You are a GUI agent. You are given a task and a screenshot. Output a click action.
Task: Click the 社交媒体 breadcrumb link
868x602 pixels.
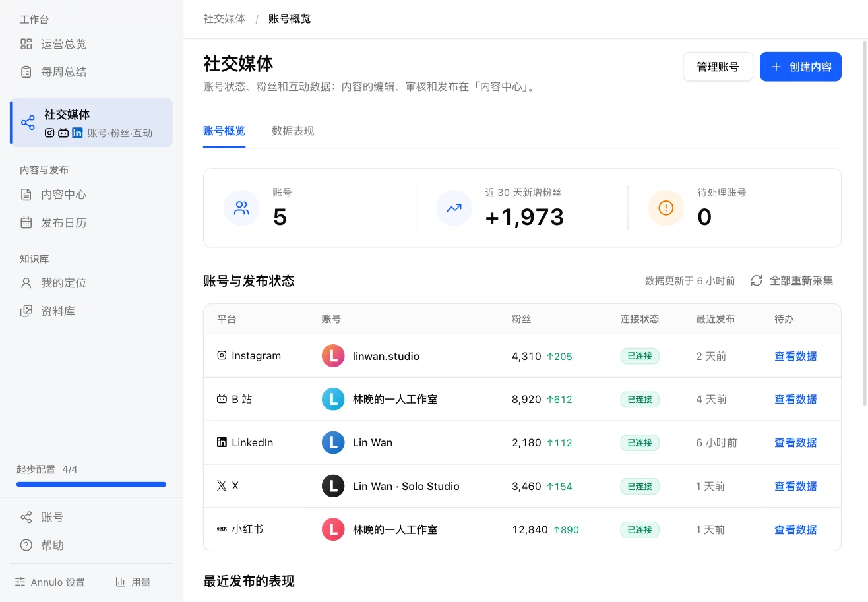pos(224,18)
